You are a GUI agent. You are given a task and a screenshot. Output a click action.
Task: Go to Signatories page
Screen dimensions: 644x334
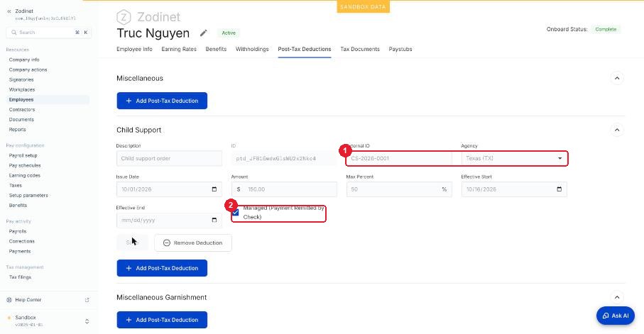click(x=21, y=79)
